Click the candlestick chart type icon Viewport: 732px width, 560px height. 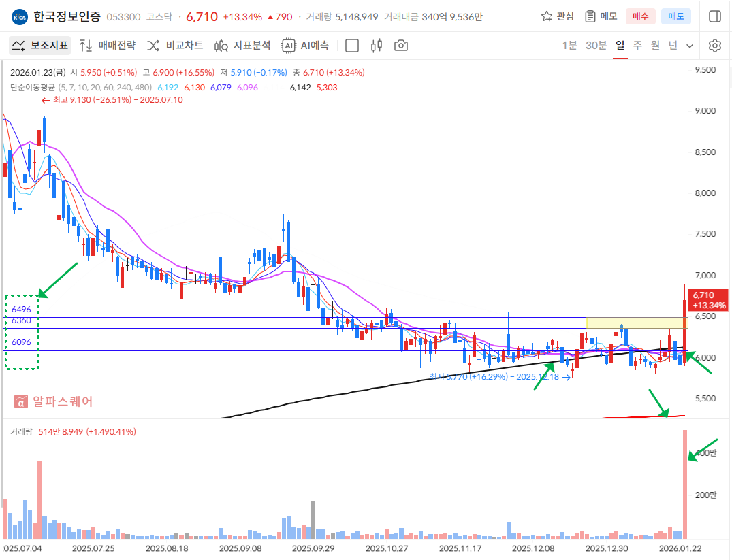tap(377, 46)
